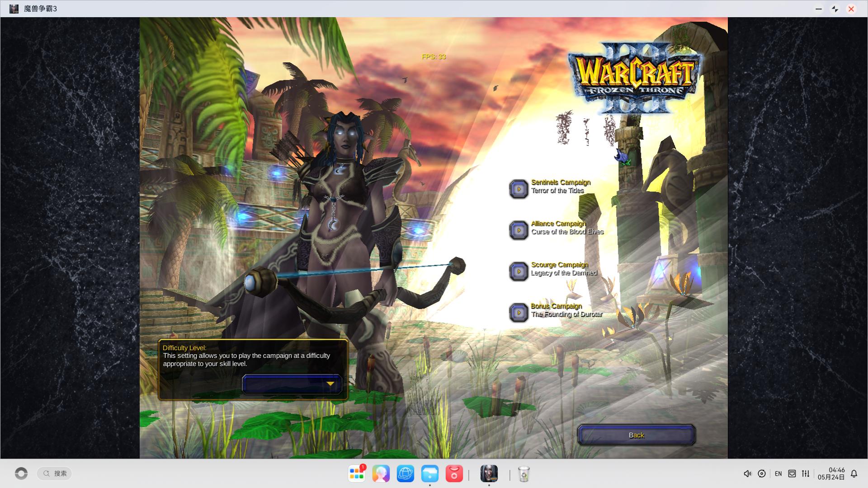868x488 pixels.
Task: Minimize the 魔兽争霸3 window
Action: pyautogui.click(x=819, y=9)
